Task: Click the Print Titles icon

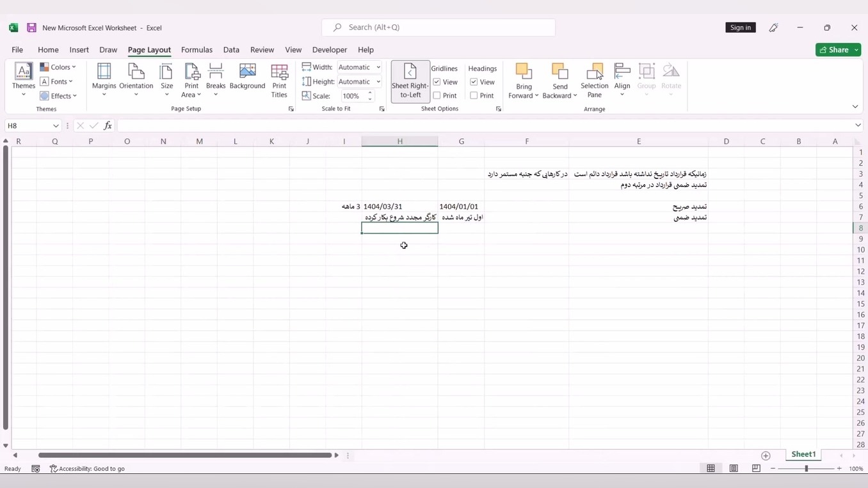Action: coord(279,80)
